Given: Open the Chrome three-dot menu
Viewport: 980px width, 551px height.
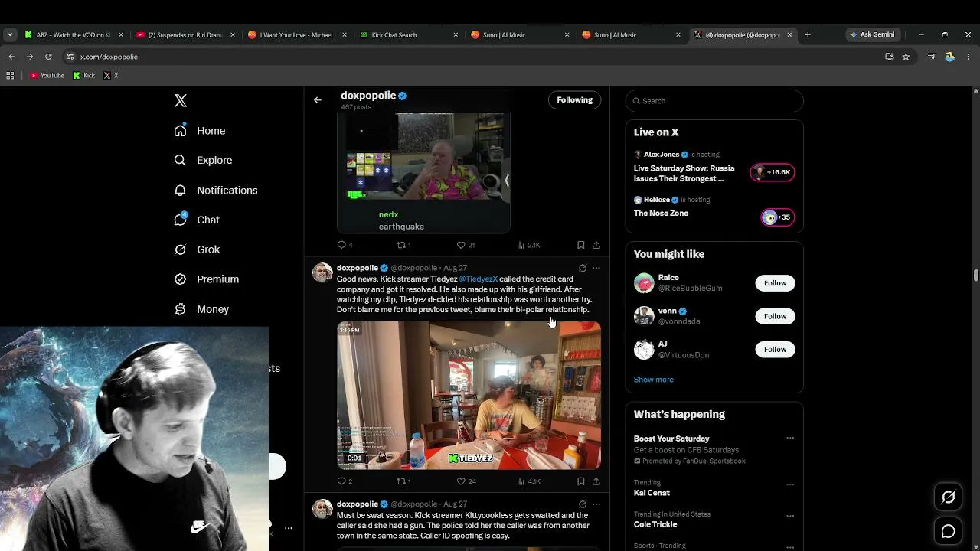Looking at the screenshot, I should click(969, 57).
